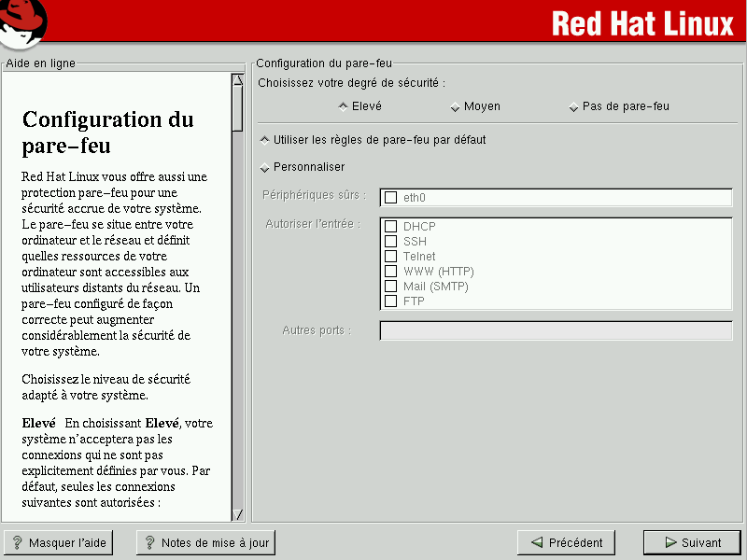The image size is (747, 560).
Task: Click the question mark icon on Masquer l'aide
Action: pos(17,542)
